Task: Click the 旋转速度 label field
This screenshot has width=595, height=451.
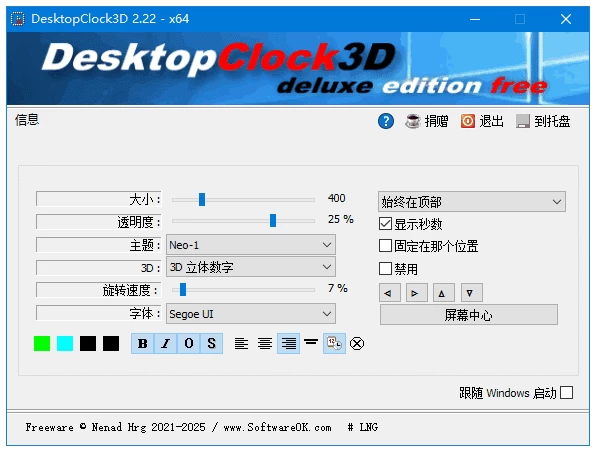Action: pyautogui.click(x=99, y=290)
